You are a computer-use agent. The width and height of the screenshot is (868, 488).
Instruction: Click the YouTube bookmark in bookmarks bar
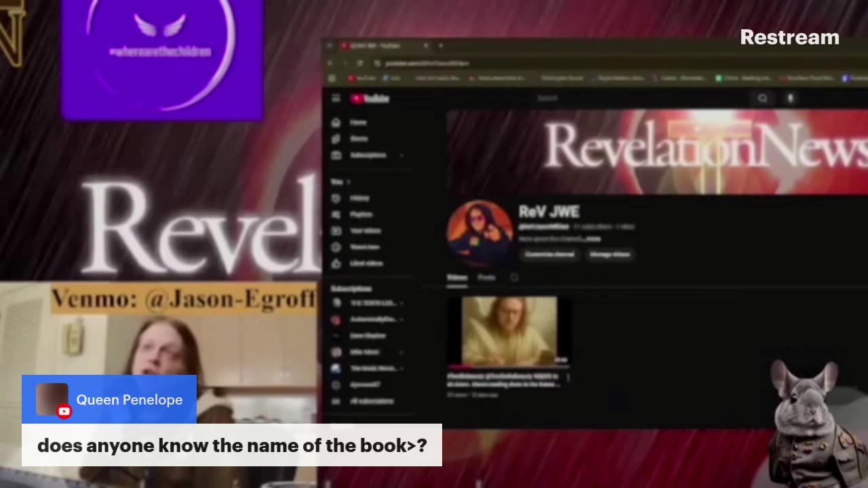pos(361,79)
